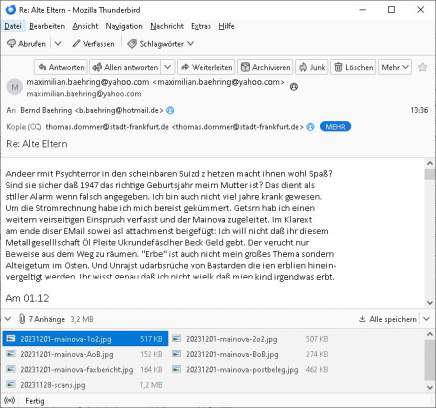Show more recipients via the MEHR badge
Image resolution: width=436 pixels, height=408 pixels.
pos(335,127)
